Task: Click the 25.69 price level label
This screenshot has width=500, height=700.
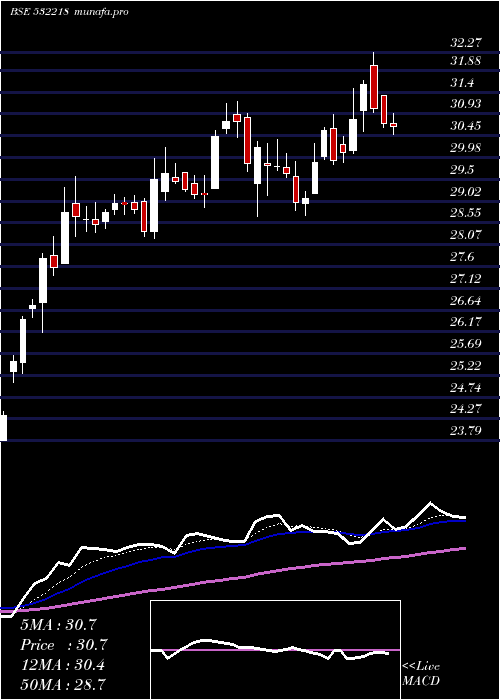Action: pos(466,344)
